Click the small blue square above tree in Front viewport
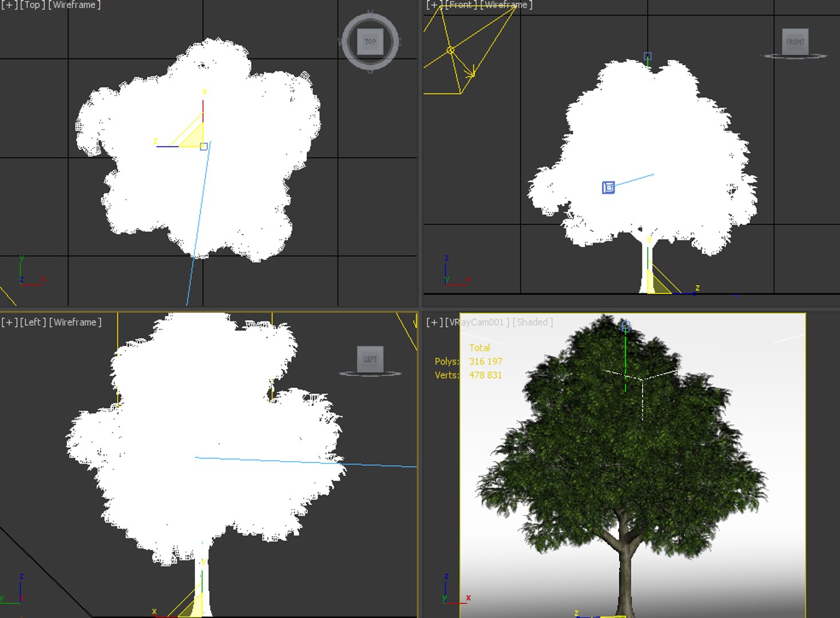The image size is (840, 618). coord(648,56)
